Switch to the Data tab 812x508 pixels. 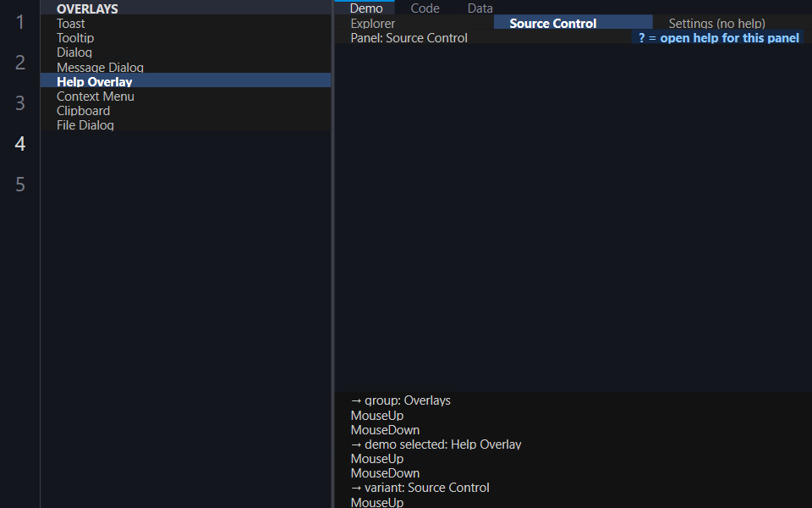480,8
